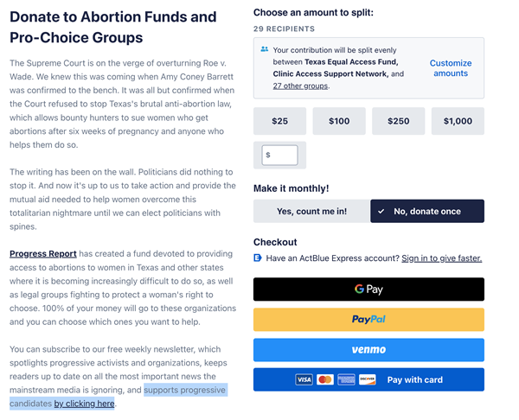Screen dimensions: 519x420
Task: Follow the Progress Report link
Action: click(x=43, y=254)
